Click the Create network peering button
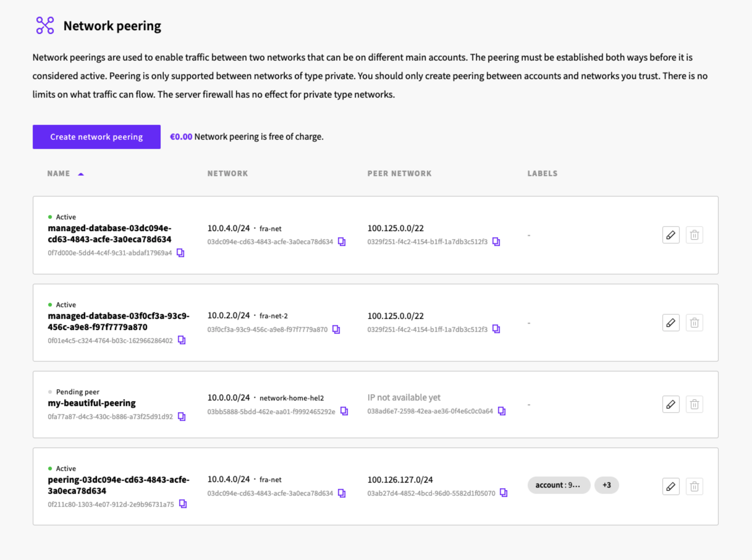 tap(97, 137)
